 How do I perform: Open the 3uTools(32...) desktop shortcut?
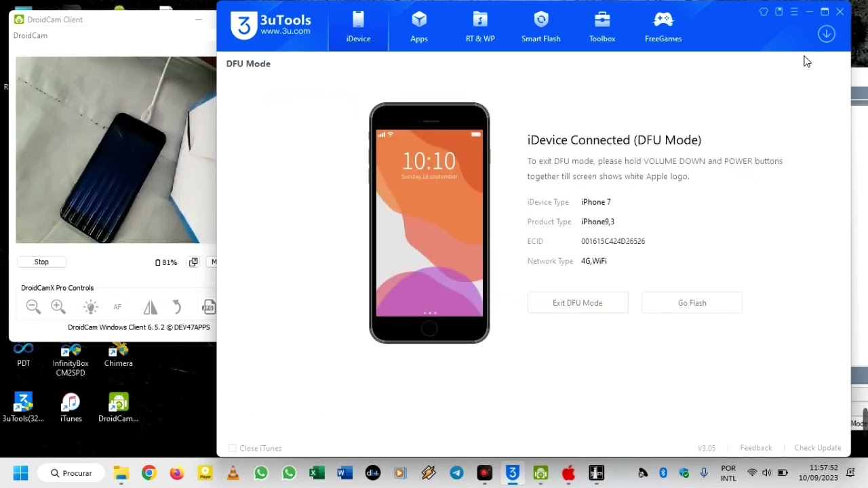pyautogui.click(x=23, y=407)
